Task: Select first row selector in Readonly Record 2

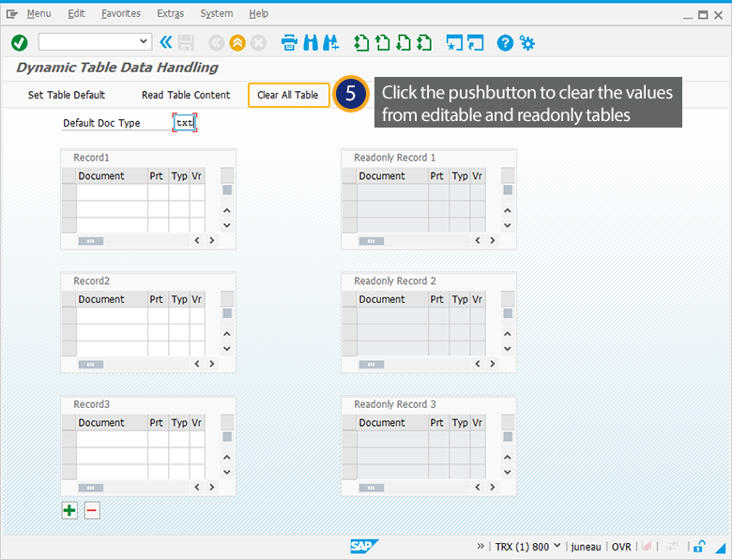Action: click(x=350, y=315)
